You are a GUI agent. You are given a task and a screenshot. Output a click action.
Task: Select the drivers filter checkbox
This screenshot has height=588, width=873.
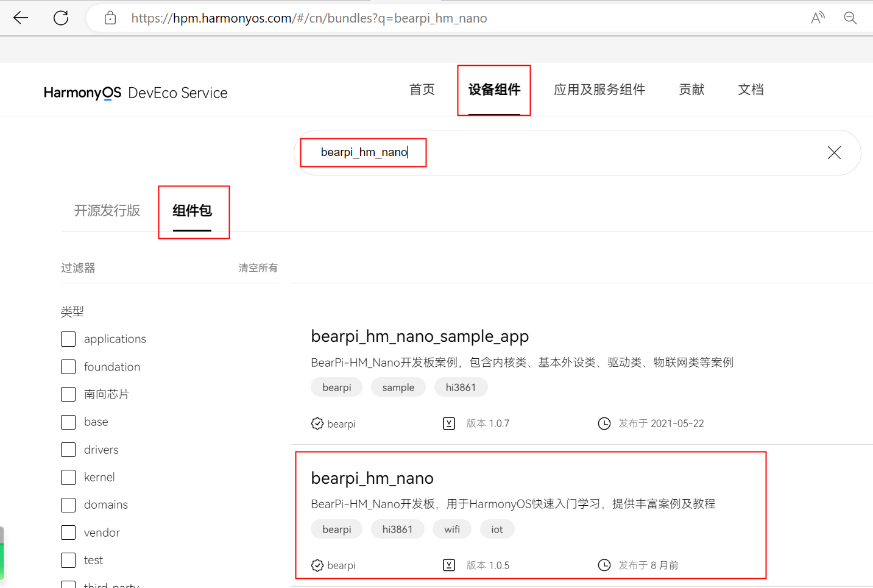pos(68,450)
